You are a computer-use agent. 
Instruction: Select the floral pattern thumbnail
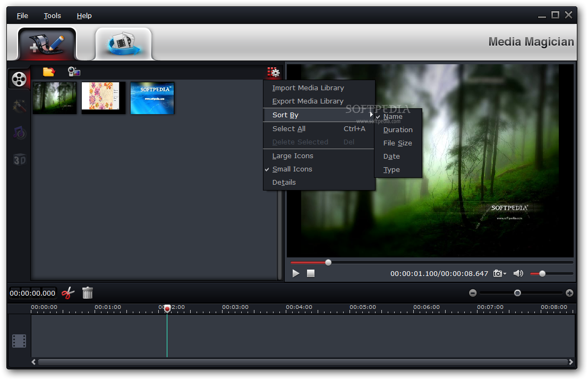[104, 98]
